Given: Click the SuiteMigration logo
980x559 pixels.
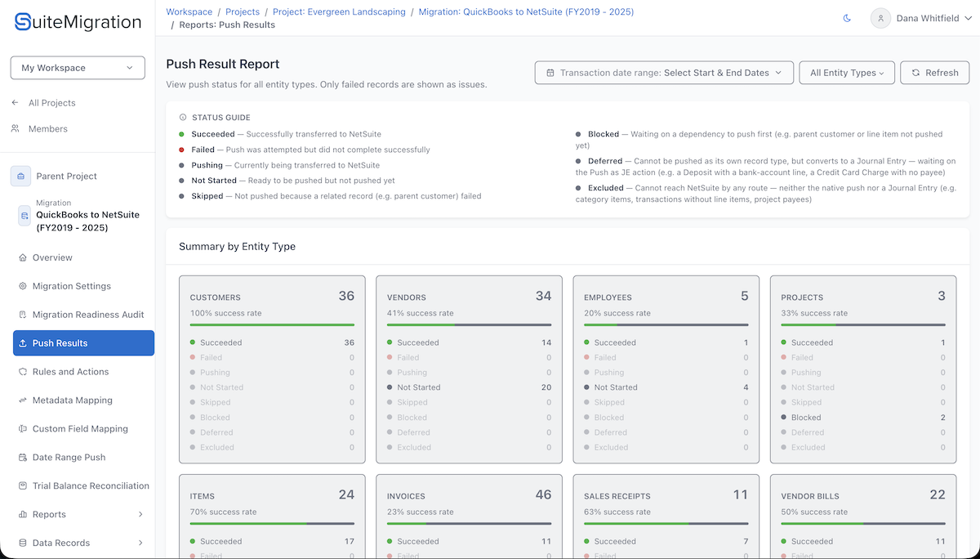Looking at the screenshot, I should click(x=78, y=22).
